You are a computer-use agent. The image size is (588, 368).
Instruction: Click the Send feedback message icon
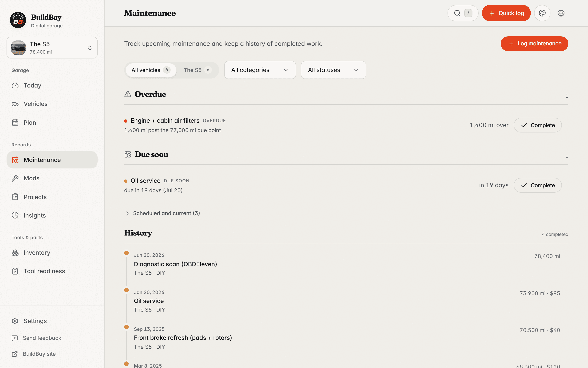(x=15, y=338)
